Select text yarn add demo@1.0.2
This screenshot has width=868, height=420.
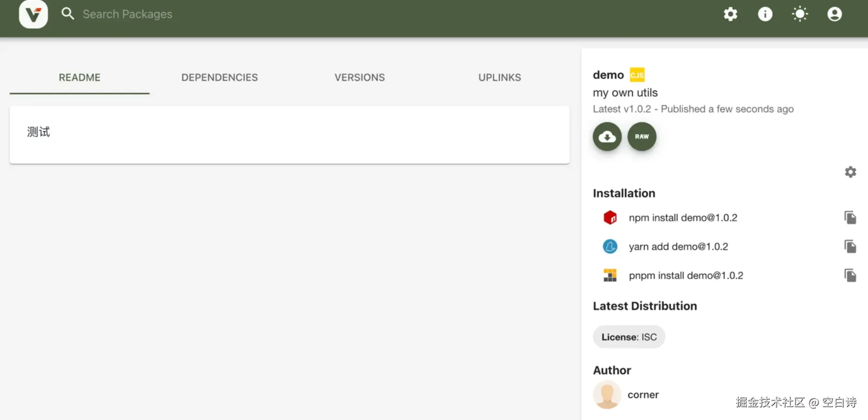tap(678, 247)
